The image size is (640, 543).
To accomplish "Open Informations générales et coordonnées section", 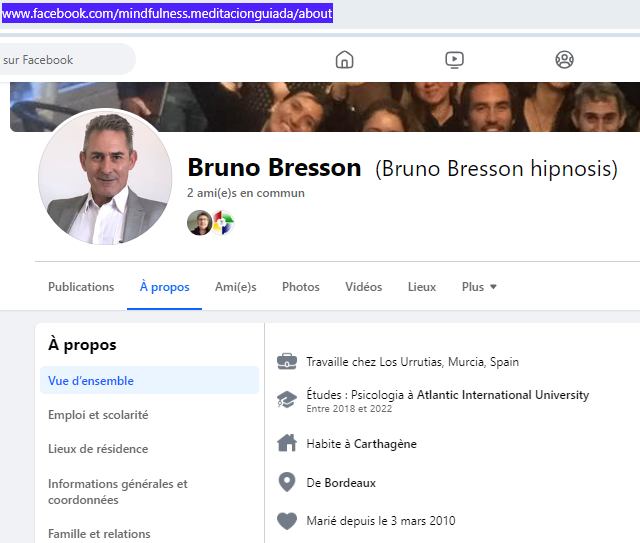I will tap(118, 492).
